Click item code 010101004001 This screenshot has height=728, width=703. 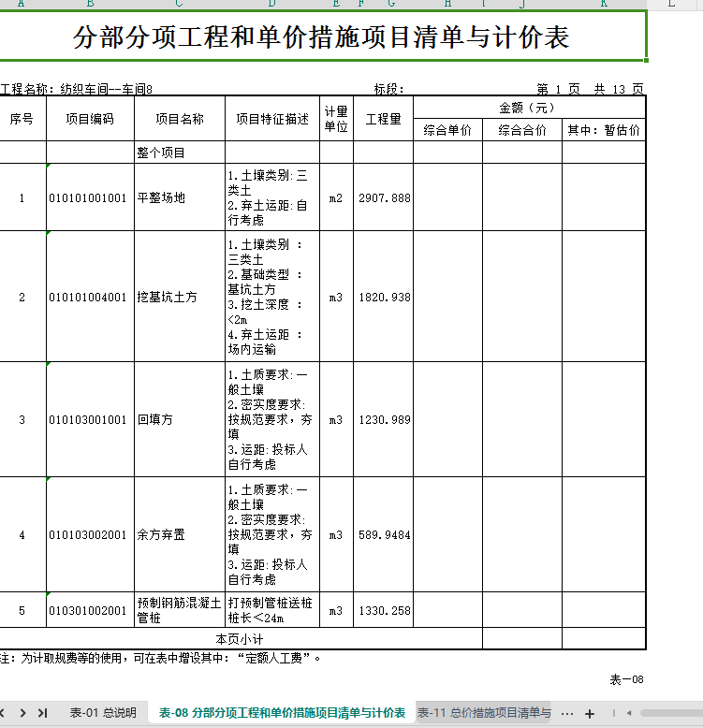[90, 297]
